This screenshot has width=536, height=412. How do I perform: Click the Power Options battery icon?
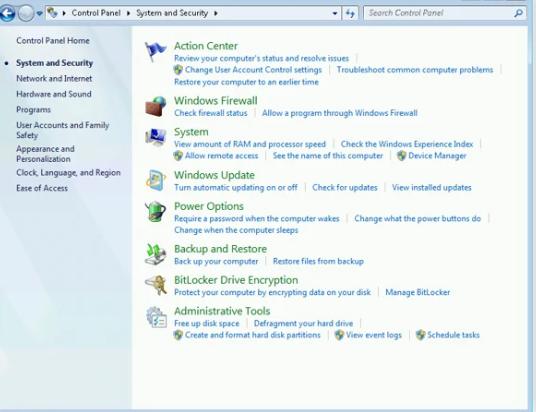tap(156, 212)
